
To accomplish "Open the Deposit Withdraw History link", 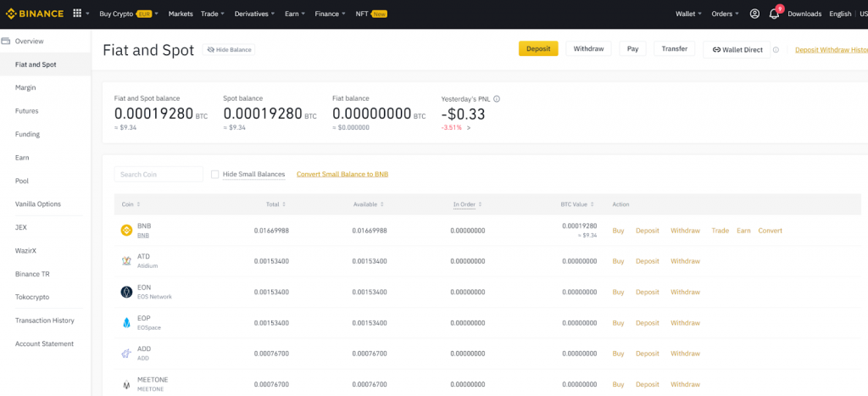I will click(x=832, y=50).
